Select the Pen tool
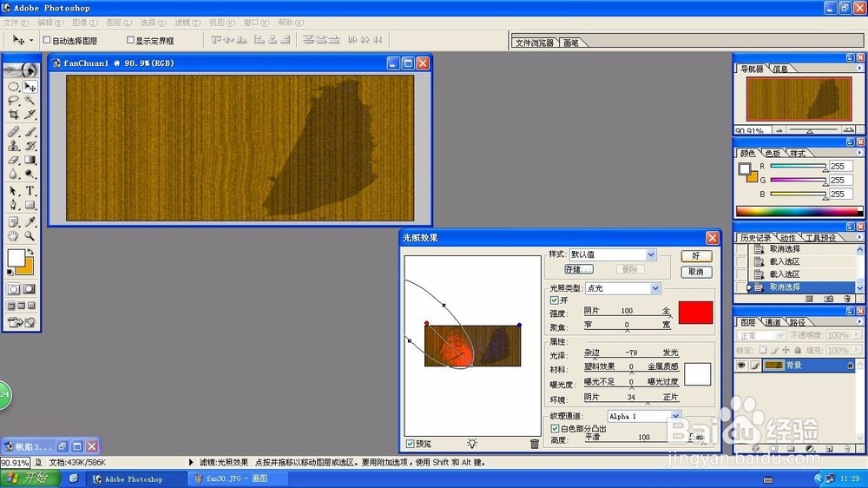 coord(13,205)
